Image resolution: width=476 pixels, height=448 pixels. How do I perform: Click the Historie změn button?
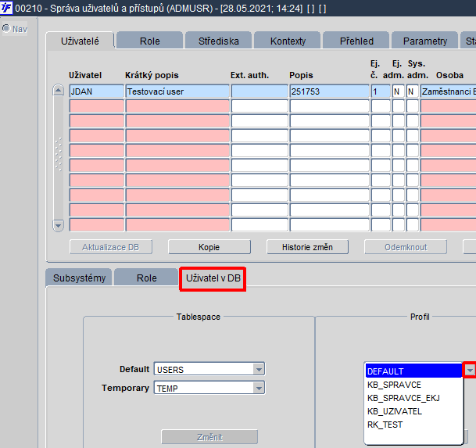coord(301,247)
